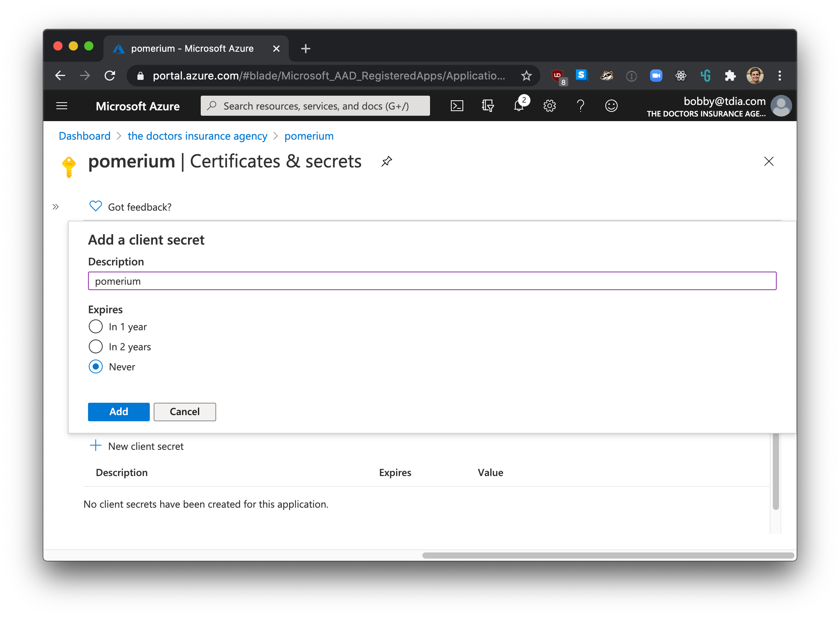
Task: Click the Expires column header
Action: [x=395, y=473]
